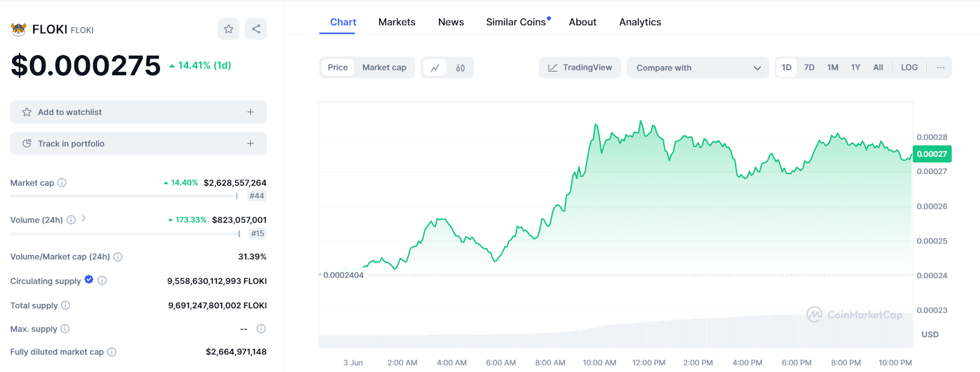Open Volume/Market cap (24h) info icon

coord(118,257)
